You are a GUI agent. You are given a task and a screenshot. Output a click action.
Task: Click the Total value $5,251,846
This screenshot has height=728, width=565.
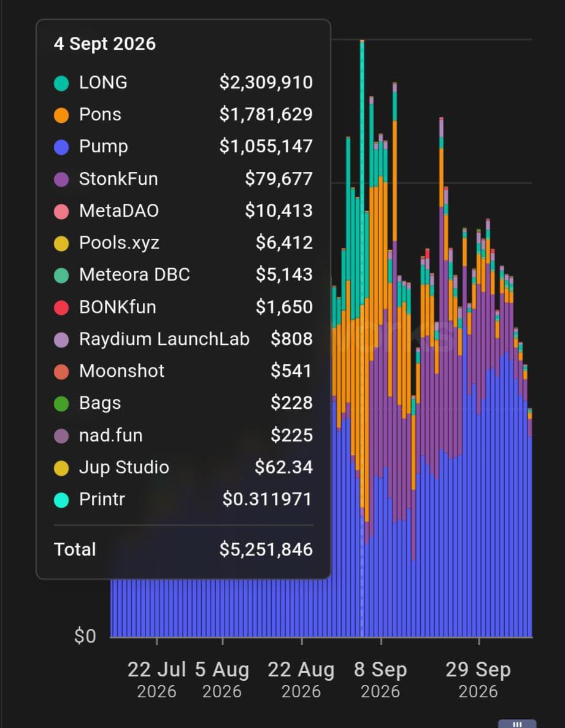click(x=266, y=550)
